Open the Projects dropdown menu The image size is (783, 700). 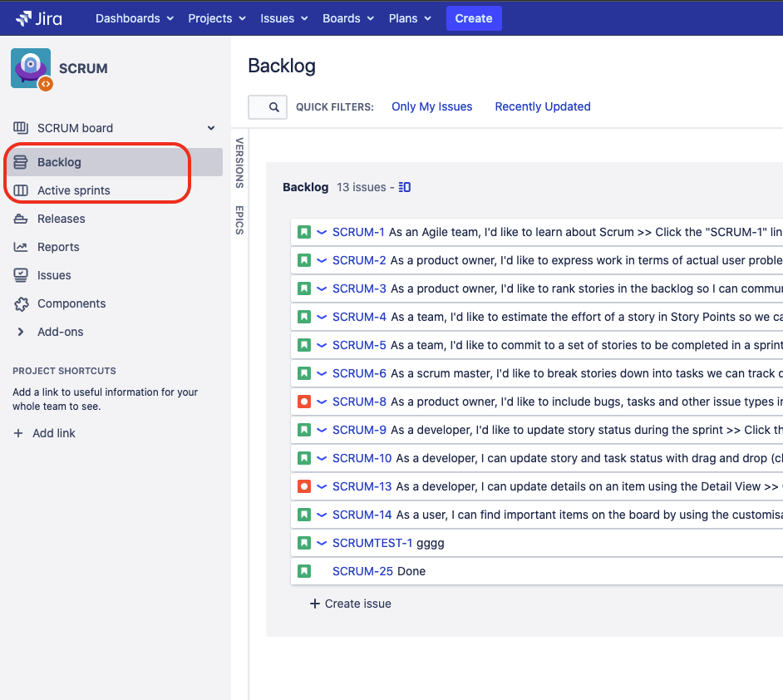point(217,18)
